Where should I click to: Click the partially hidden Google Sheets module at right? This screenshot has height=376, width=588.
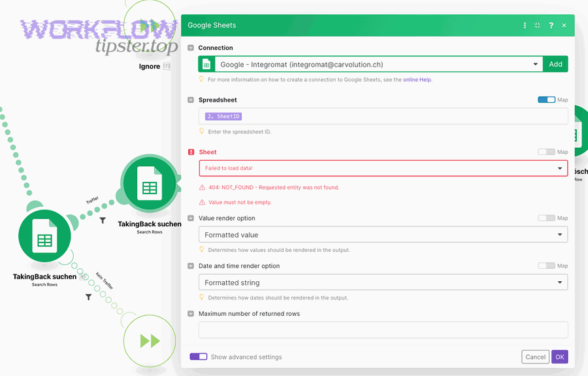pos(581,131)
